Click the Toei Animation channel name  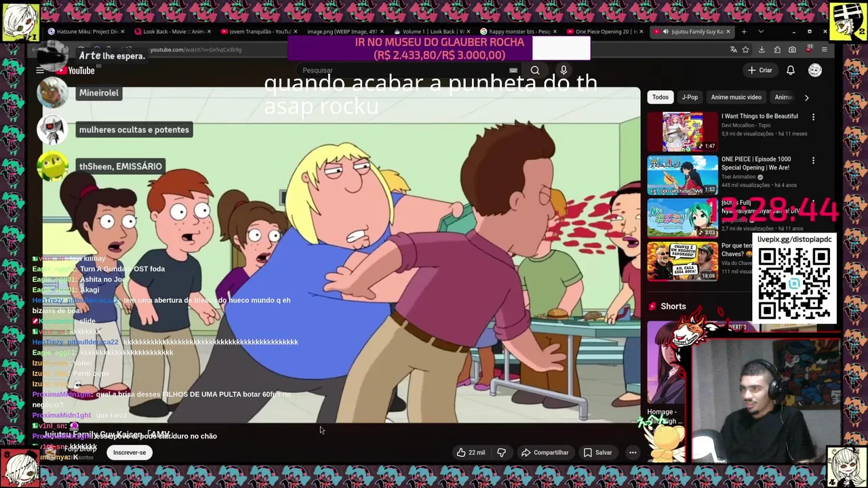tap(738, 177)
